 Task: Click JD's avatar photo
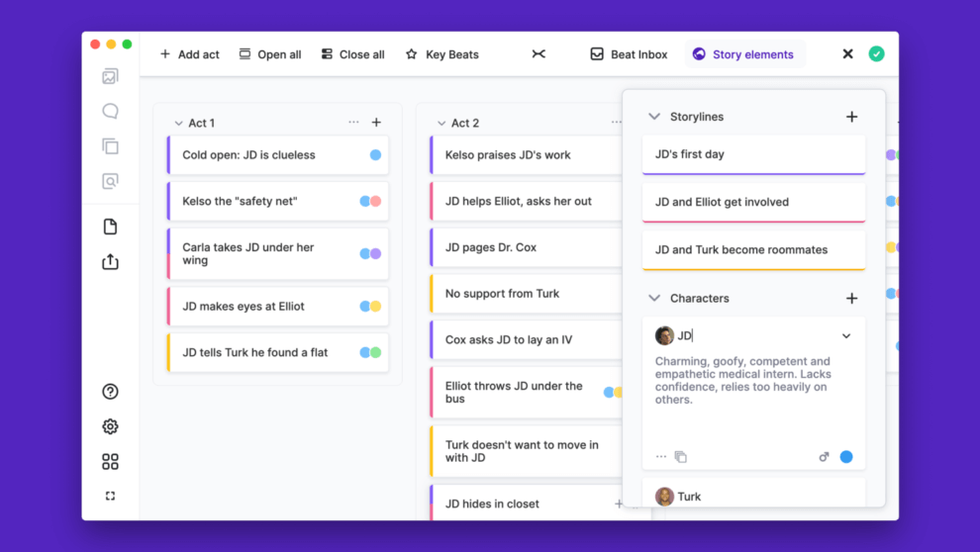[664, 336]
